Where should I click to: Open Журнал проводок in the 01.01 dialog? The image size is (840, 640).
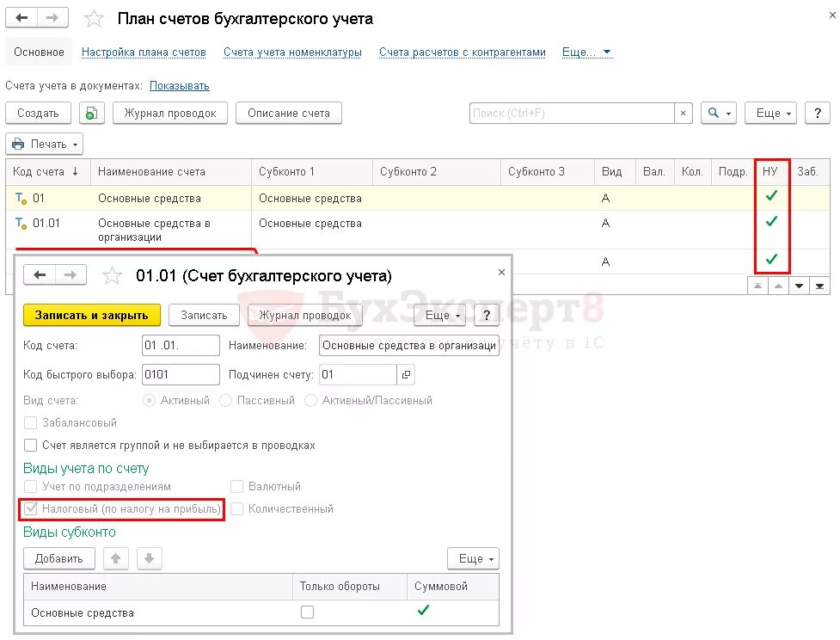click(305, 315)
